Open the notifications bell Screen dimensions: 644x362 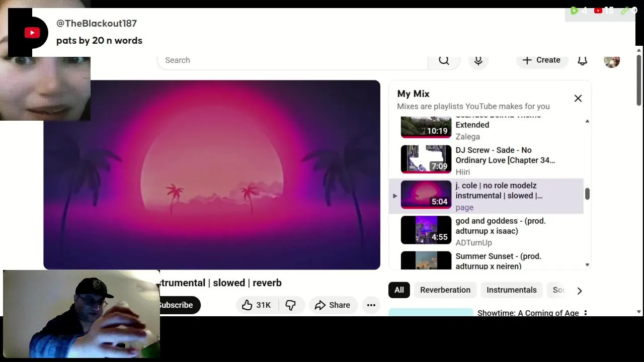click(x=582, y=60)
